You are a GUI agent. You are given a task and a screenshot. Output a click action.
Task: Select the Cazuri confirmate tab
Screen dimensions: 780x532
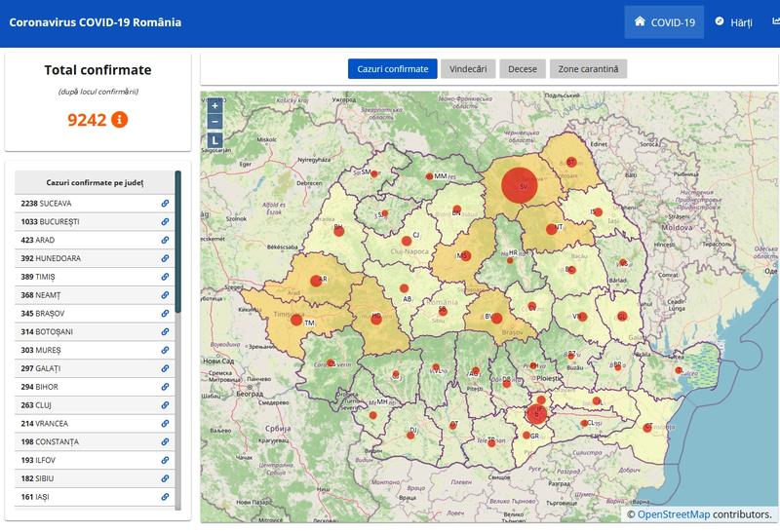pos(393,69)
